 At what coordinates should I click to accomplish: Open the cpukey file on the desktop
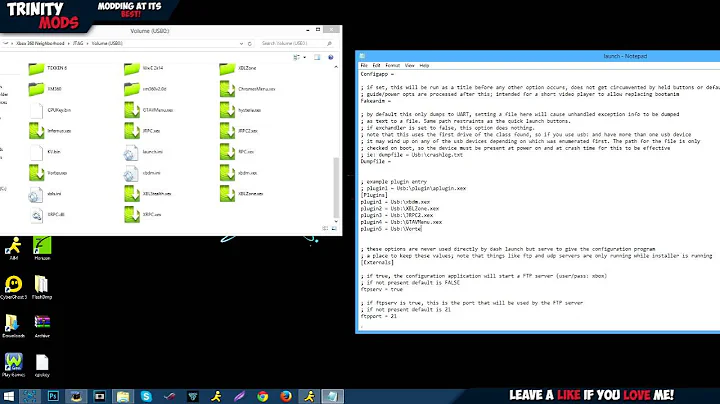[42, 365]
